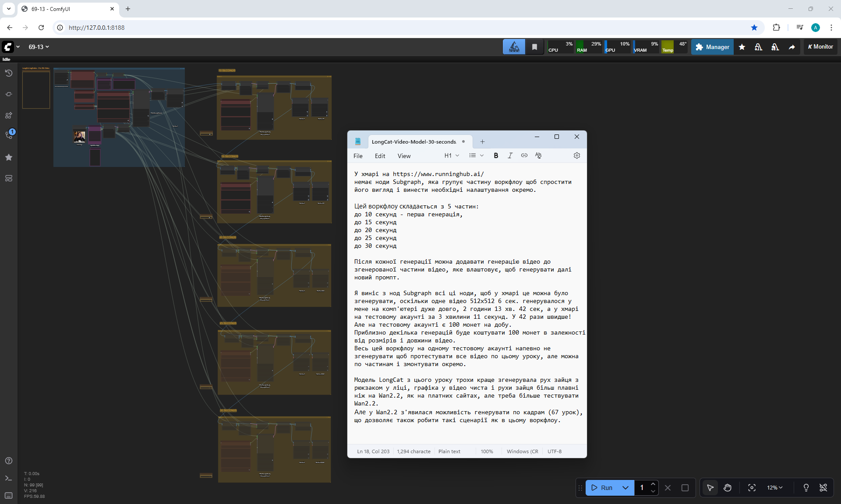Select the hand pan tool
Screen dimensions: 841x504
728,488
